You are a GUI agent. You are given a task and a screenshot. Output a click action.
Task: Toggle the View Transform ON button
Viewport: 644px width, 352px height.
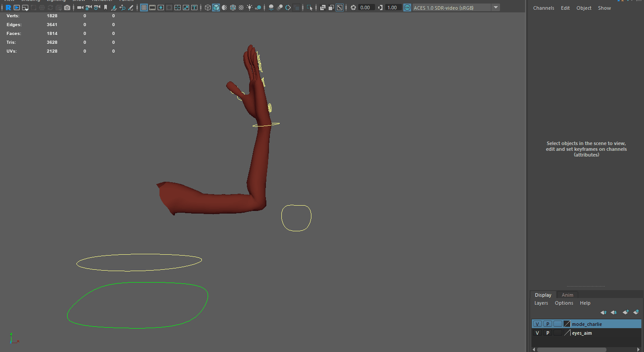407,8
